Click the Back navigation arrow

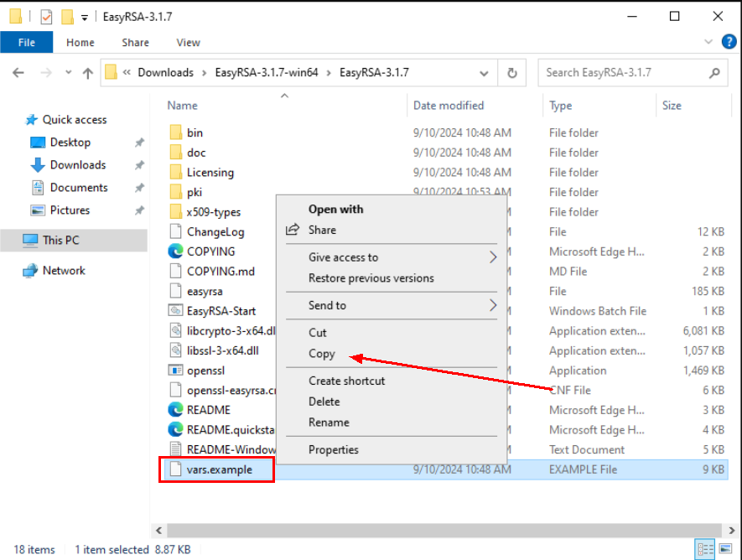point(18,73)
